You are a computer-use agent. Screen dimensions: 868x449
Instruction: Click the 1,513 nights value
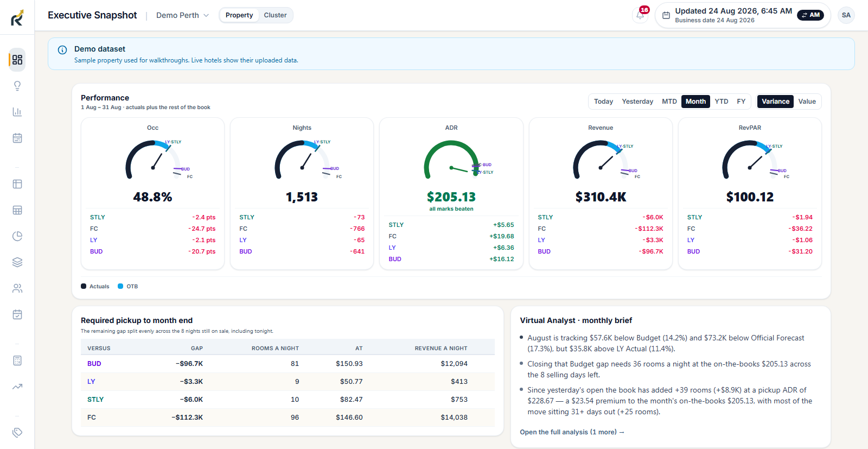pos(302,197)
